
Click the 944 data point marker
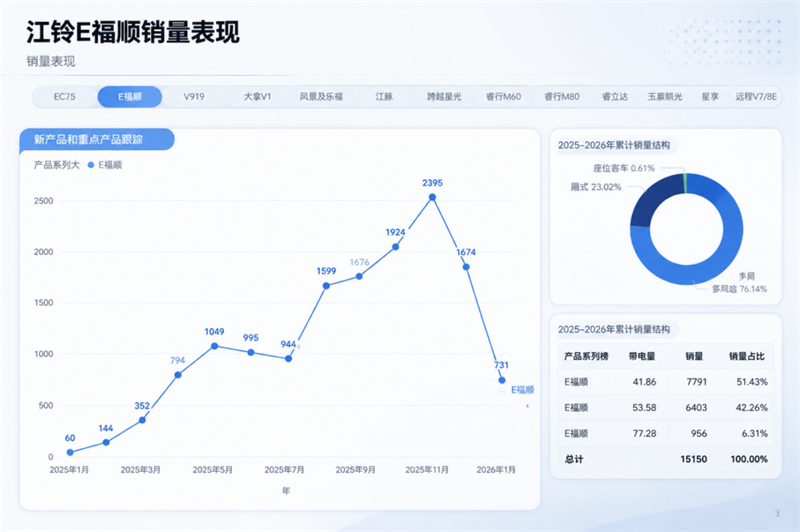(x=288, y=359)
